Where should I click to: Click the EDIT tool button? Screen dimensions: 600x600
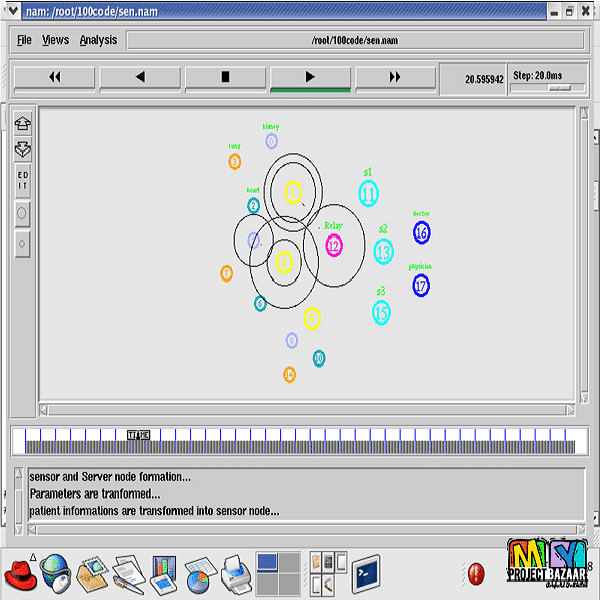[x=22, y=181]
